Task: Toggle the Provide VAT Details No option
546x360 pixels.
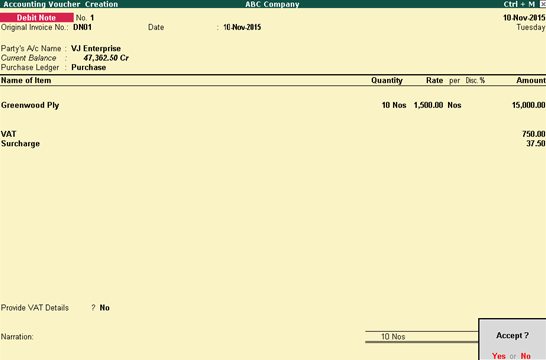Action: [104, 308]
